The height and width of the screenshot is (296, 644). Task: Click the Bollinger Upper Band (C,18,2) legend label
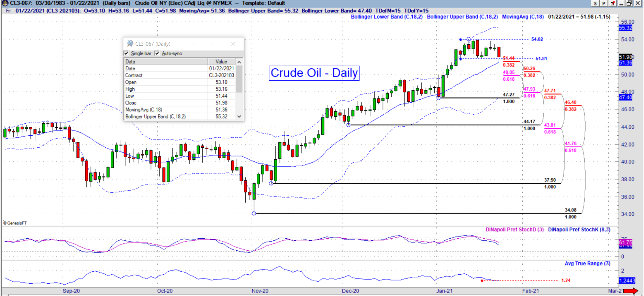(462, 16)
